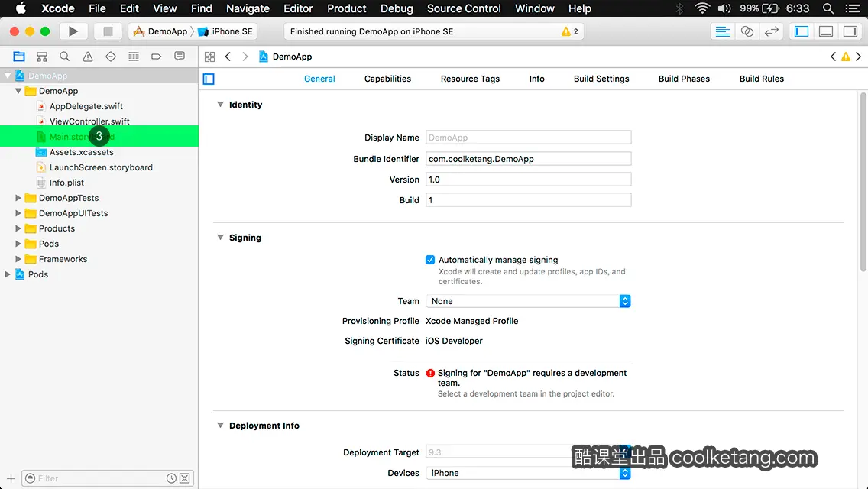The image size is (868, 489).
Task: Open the related items grid menu
Action: pyautogui.click(x=210, y=57)
